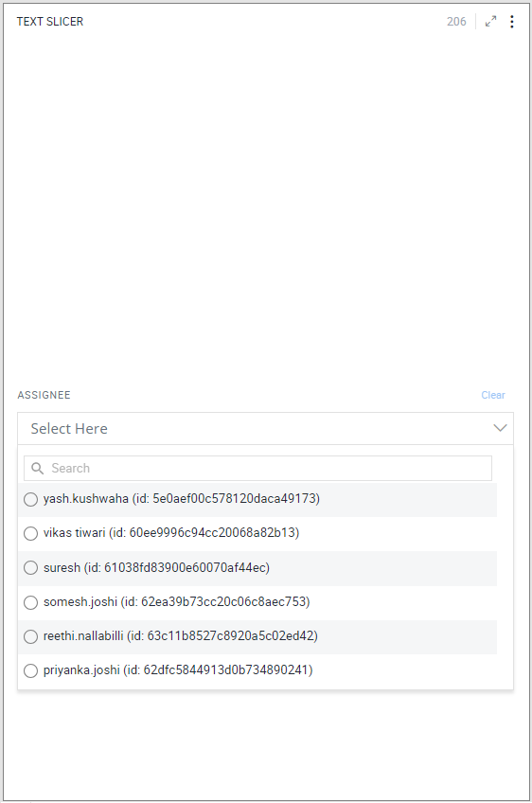Click the priyanka.joshi id text label

178,669
